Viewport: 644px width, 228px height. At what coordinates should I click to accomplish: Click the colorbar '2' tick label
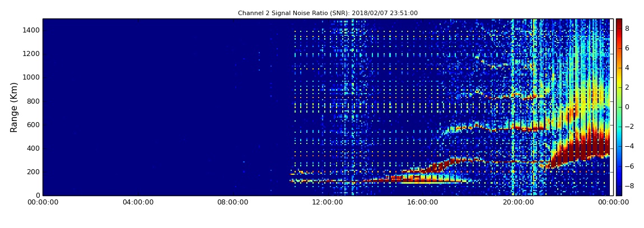click(x=627, y=87)
